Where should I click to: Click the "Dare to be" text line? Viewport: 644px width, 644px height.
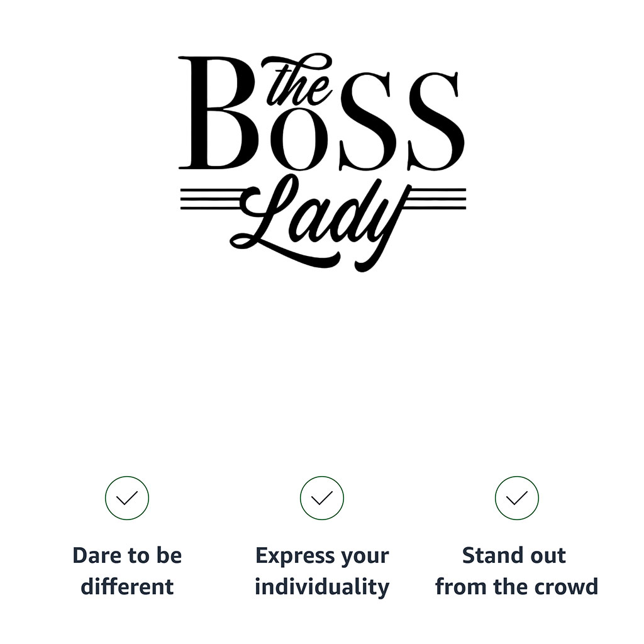click(x=127, y=556)
